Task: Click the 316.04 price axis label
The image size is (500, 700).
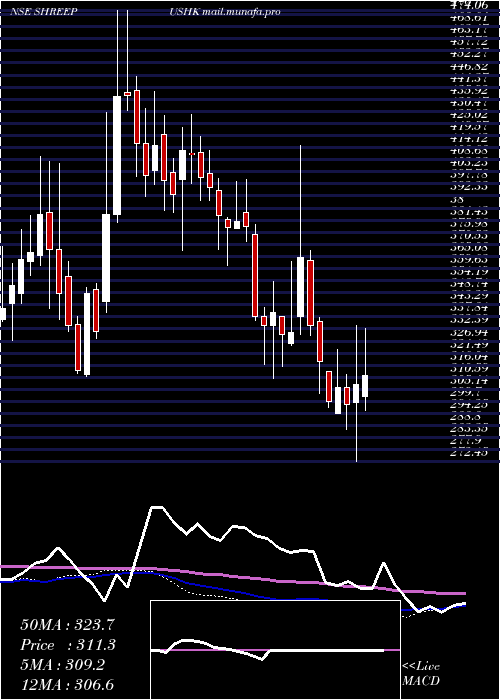Action: coord(469,357)
